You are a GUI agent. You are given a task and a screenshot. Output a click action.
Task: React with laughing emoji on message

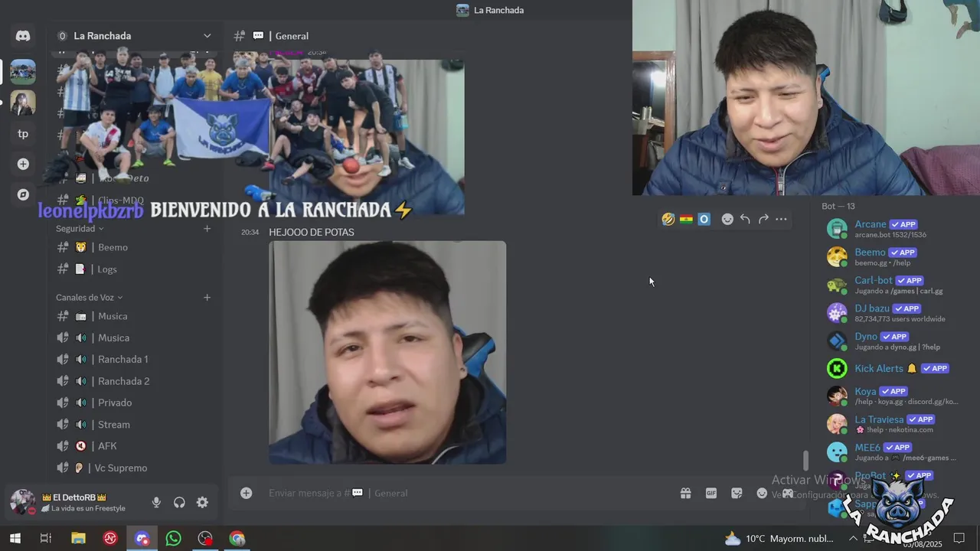tap(668, 220)
